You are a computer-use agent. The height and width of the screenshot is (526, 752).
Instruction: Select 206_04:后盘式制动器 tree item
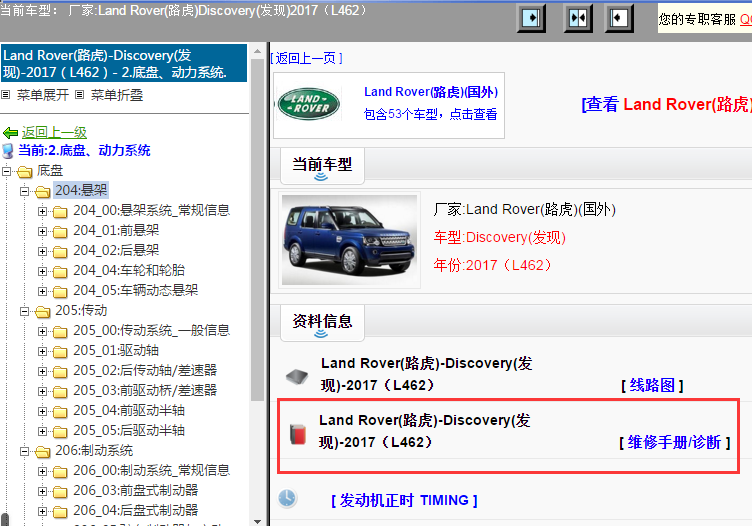click(x=136, y=511)
